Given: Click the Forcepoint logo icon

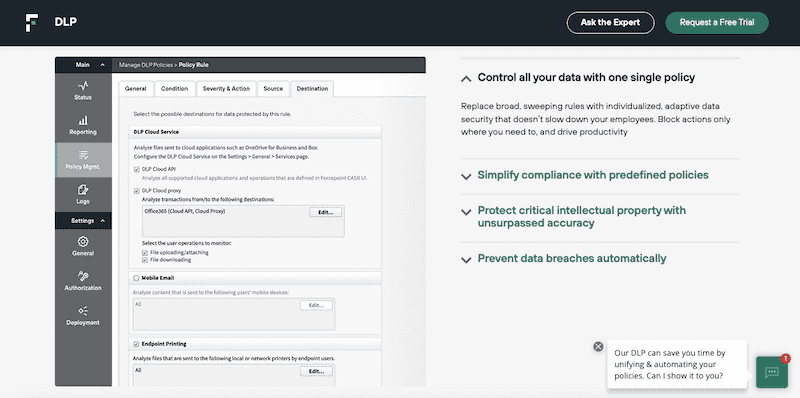Looking at the screenshot, I should point(32,23).
